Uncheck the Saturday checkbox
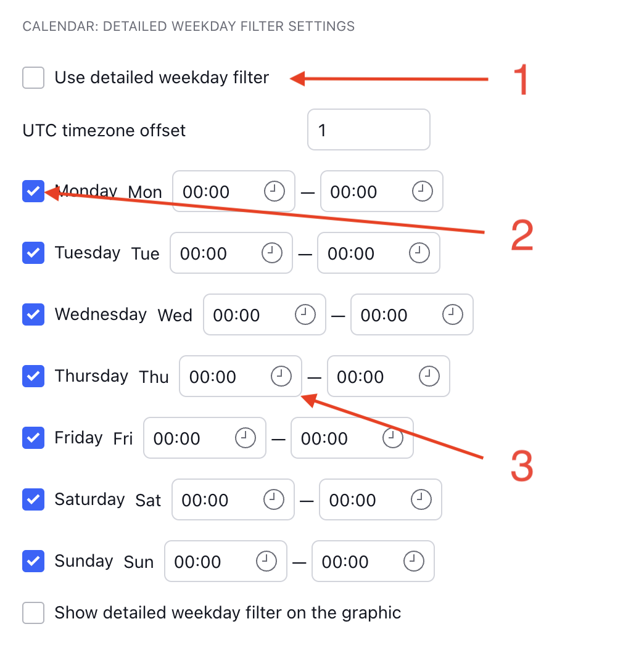Image resolution: width=644 pixels, height=661 pixels. click(33, 499)
